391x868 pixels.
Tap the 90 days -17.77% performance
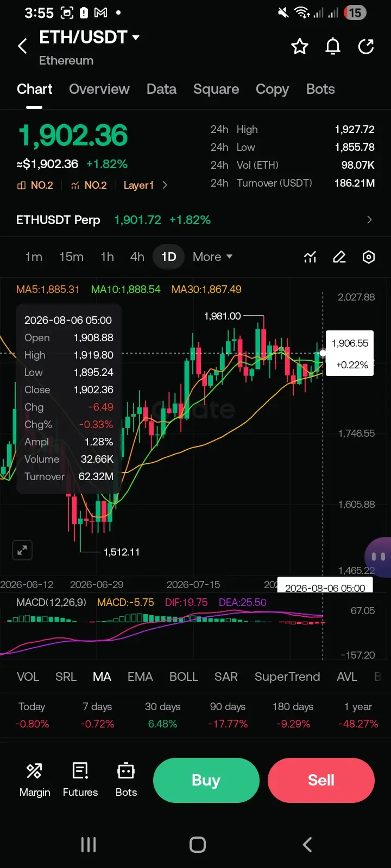(x=228, y=715)
